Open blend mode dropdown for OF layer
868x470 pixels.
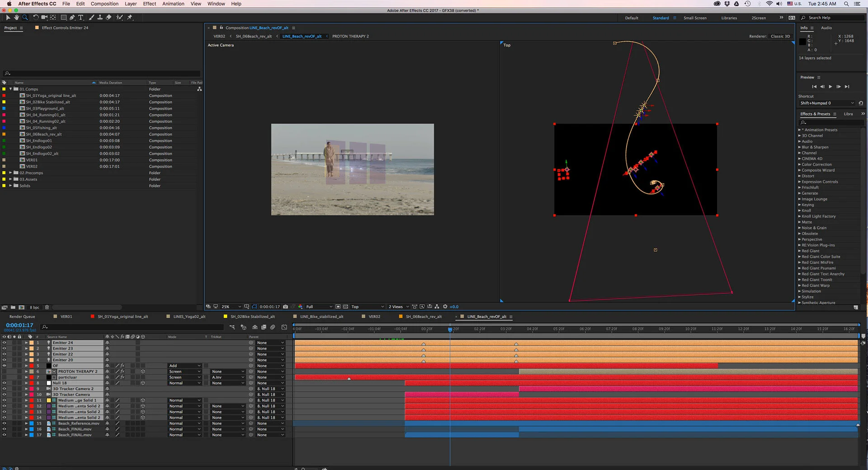(184, 366)
